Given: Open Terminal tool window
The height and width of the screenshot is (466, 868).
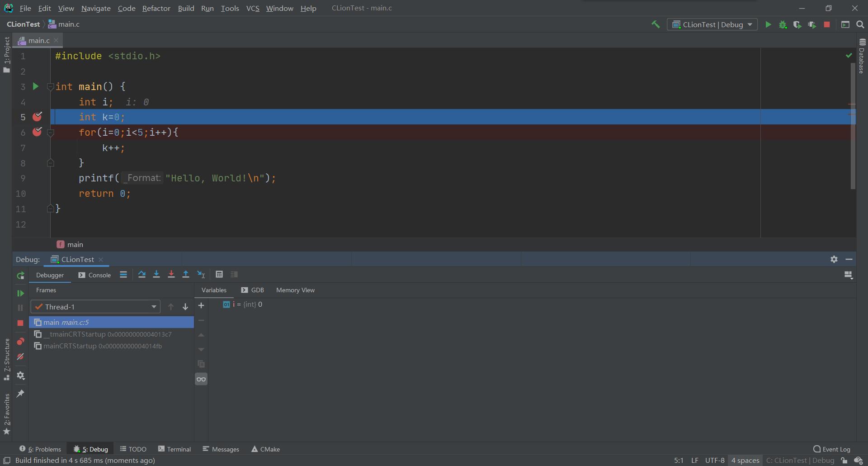Looking at the screenshot, I should click(x=175, y=449).
